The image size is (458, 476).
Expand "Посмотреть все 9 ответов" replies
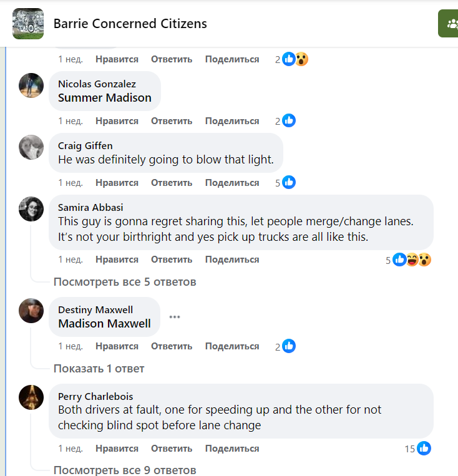(125, 470)
